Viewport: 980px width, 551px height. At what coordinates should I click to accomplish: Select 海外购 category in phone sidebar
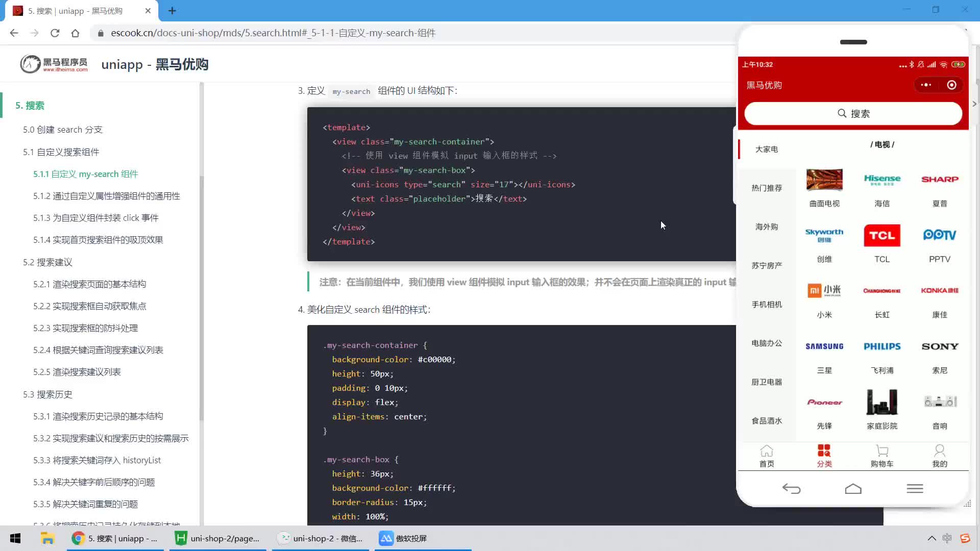click(767, 227)
